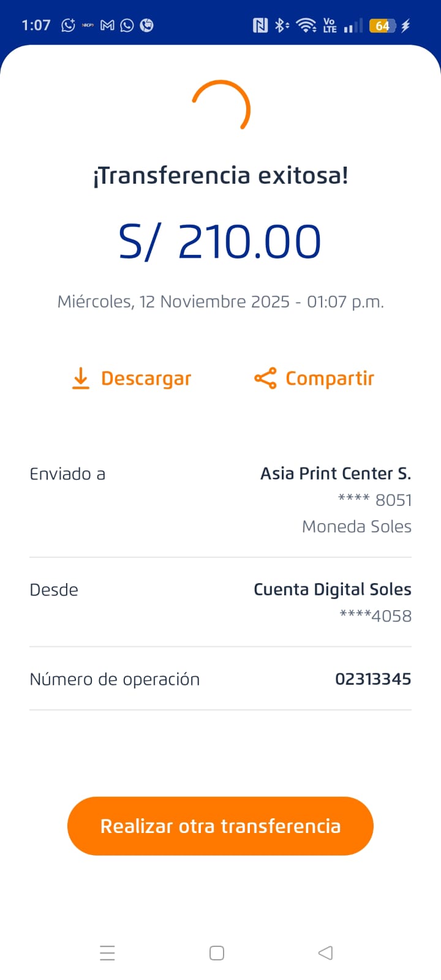Tap the transfer date and time text

[221, 301]
